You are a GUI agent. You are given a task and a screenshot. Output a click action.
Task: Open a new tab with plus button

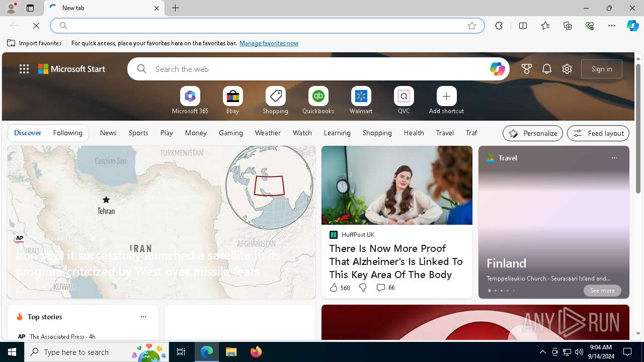coord(176,8)
